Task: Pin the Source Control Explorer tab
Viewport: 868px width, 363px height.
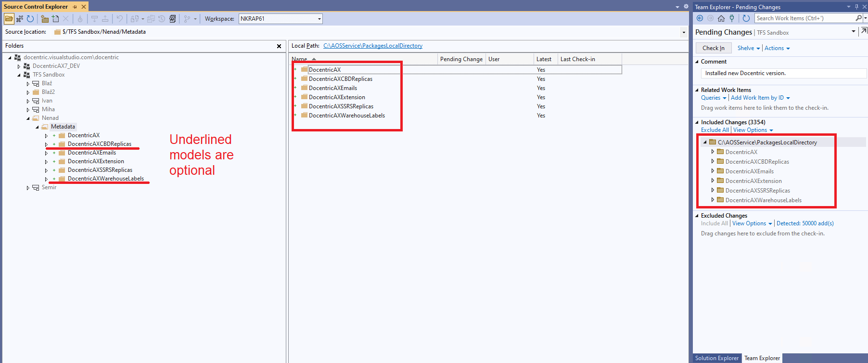Action: click(x=75, y=7)
